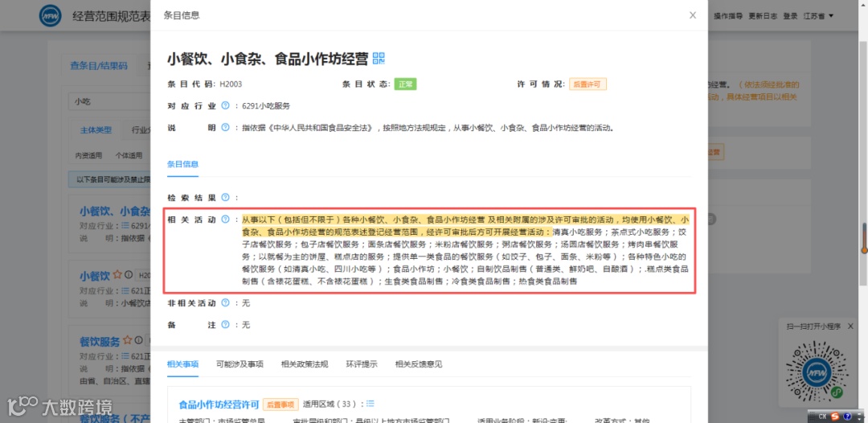Select the 内资适用 filter option
The width and height of the screenshot is (868, 423).
tap(88, 155)
